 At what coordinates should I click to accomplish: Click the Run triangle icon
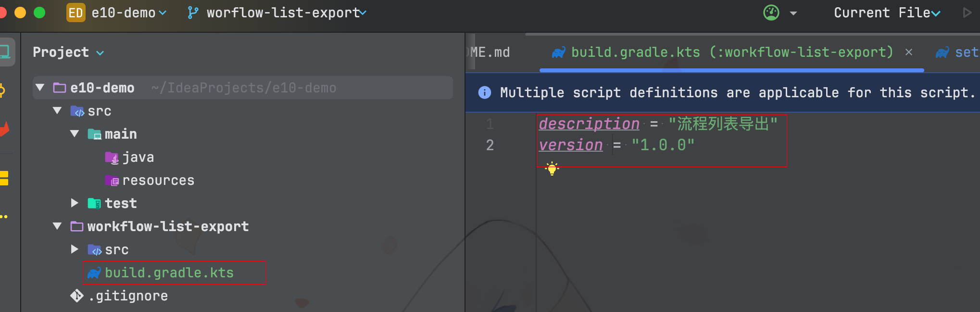click(x=967, y=13)
